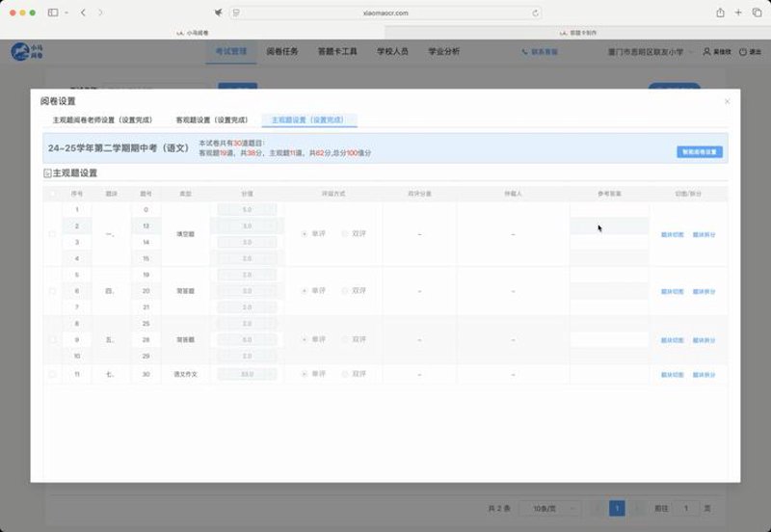Click 题块切图 for the 四、 group
Screen dimensions: 771x532
point(672,292)
